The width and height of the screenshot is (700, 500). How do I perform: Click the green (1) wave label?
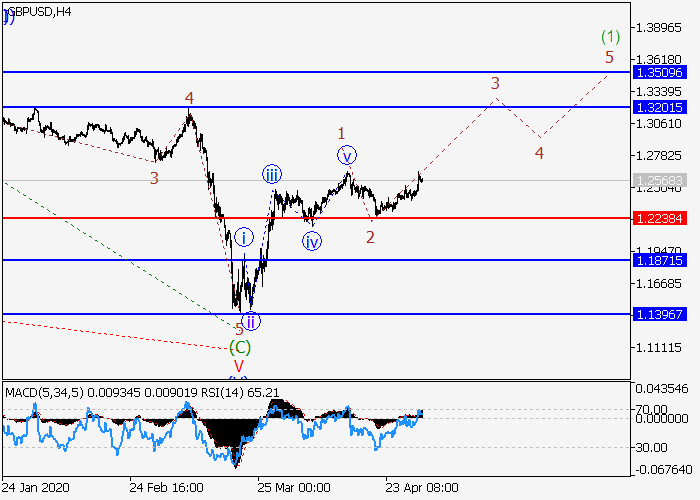point(610,37)
